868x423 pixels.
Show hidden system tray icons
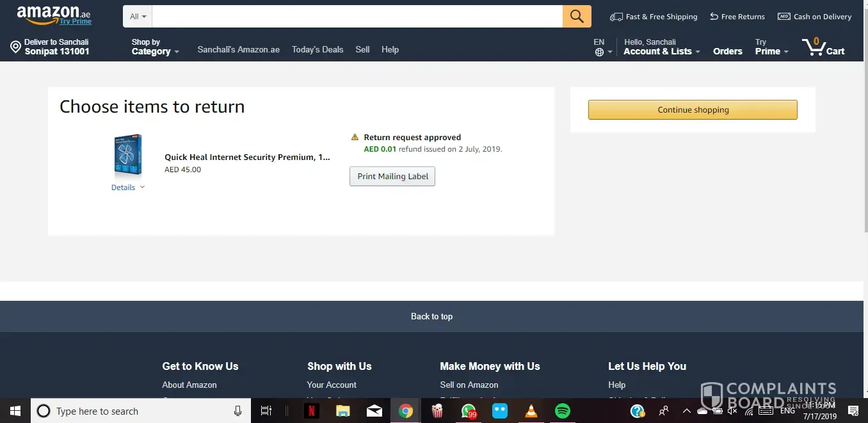[686, 411]
